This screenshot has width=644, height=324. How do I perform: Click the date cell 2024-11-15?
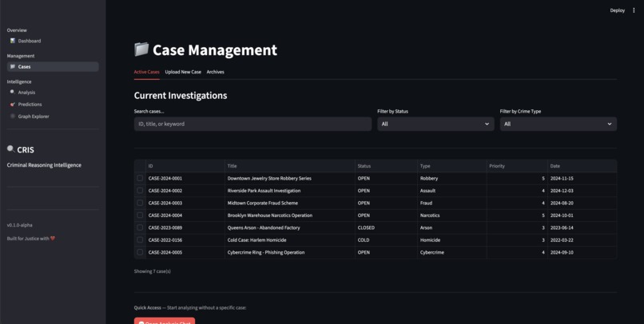point(582,179)
